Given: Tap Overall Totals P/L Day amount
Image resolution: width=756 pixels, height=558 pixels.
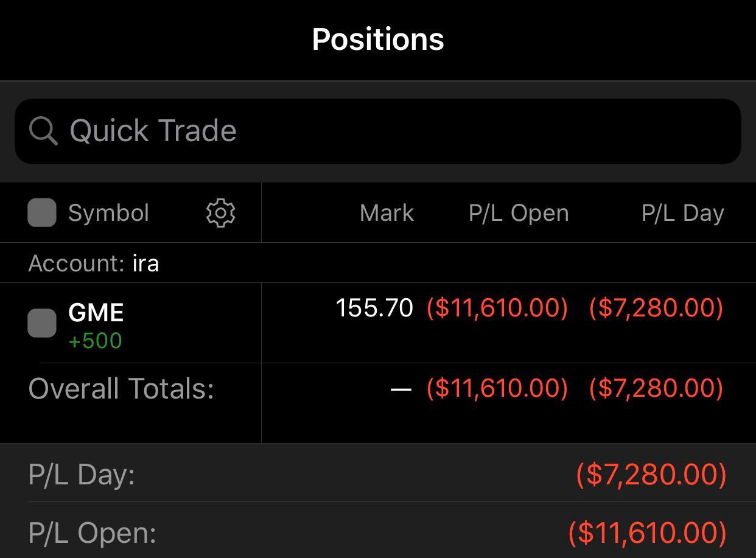Looking at the screenshot, I should [x=656, y=388].
